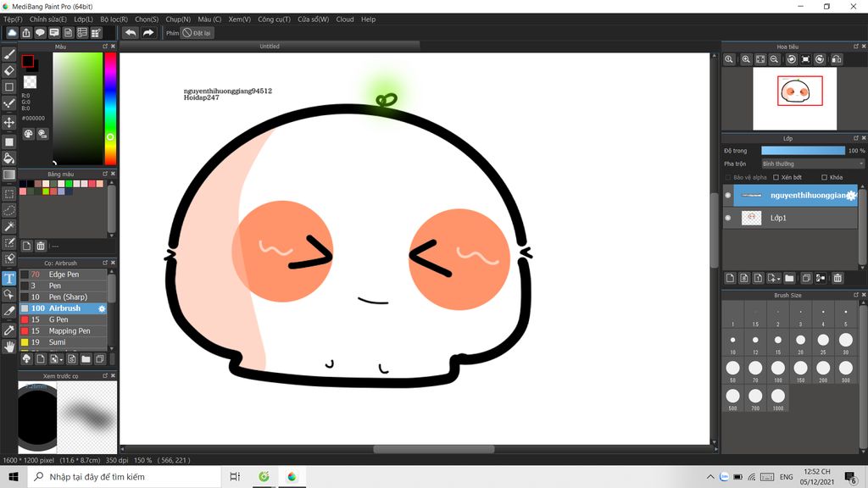Add a new raster layer
868x488 pixels.
point(730,278)
